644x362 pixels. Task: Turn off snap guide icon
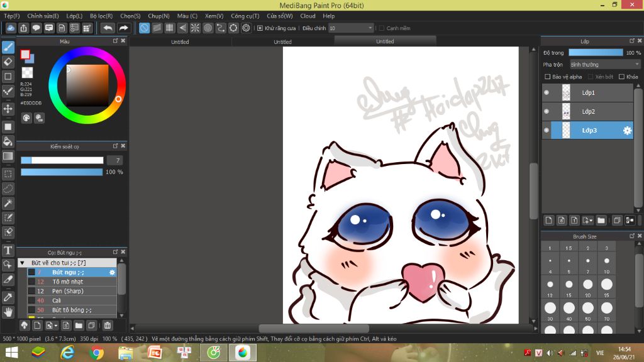[x=144, y=28]
